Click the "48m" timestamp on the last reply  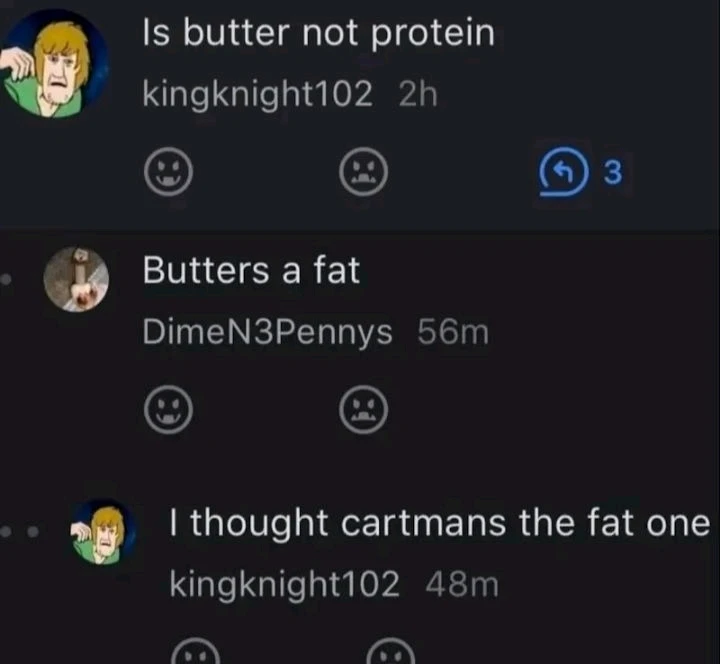(462, 584)
